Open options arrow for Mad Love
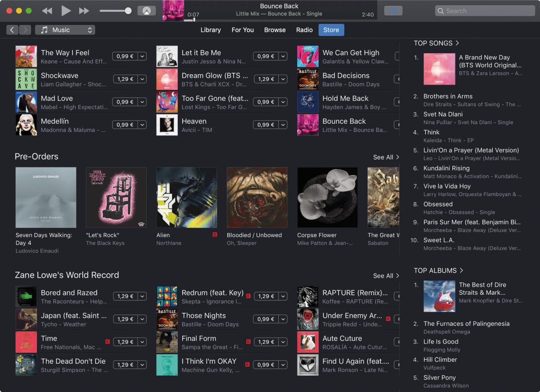540x392 pixels. tap(142, 102)
